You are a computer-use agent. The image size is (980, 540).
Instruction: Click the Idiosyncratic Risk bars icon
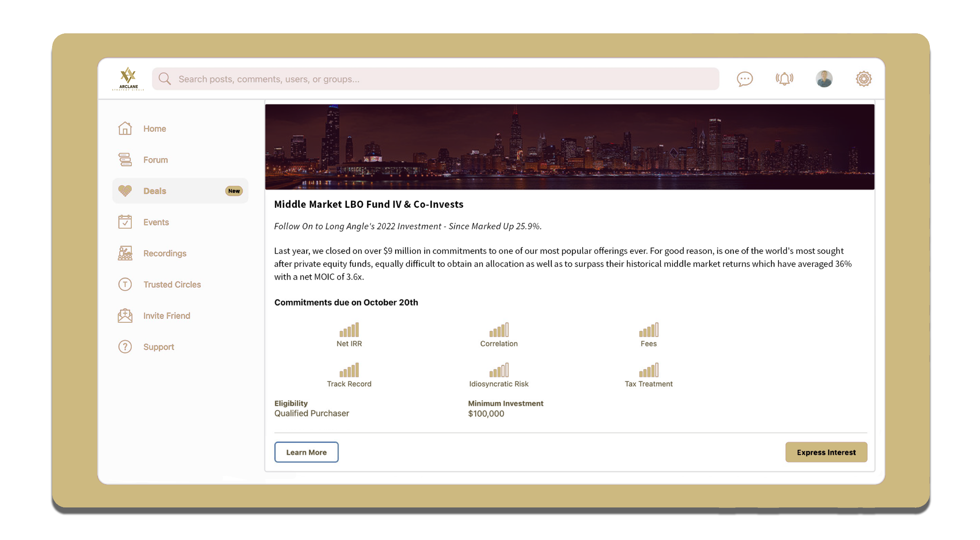499,370
